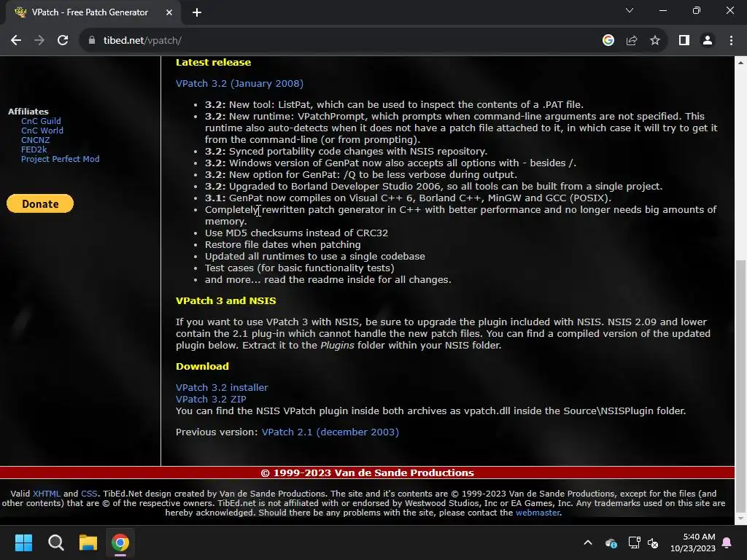Screen dimensions: 747x560
Task: Go back to the previous page
Action: tap(16, 41)
